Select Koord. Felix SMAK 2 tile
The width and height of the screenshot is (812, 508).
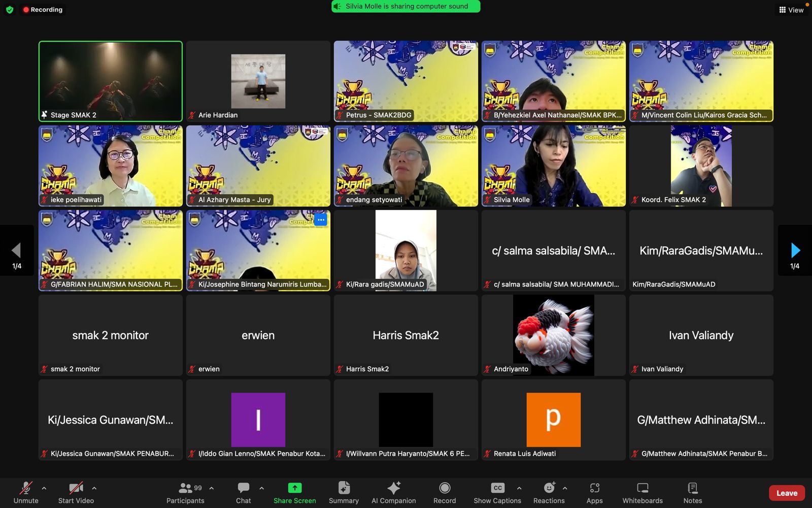coord(701,166)
